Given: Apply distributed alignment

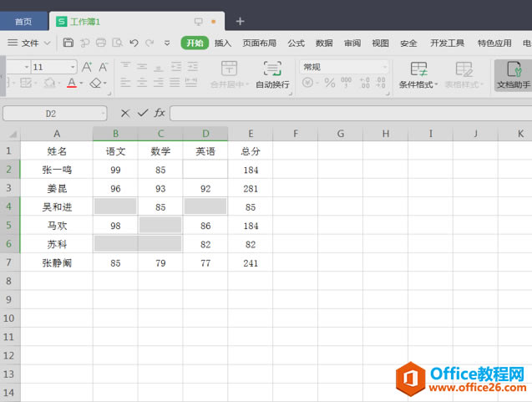Looking at the screenshot, I should tap(191, 83).
